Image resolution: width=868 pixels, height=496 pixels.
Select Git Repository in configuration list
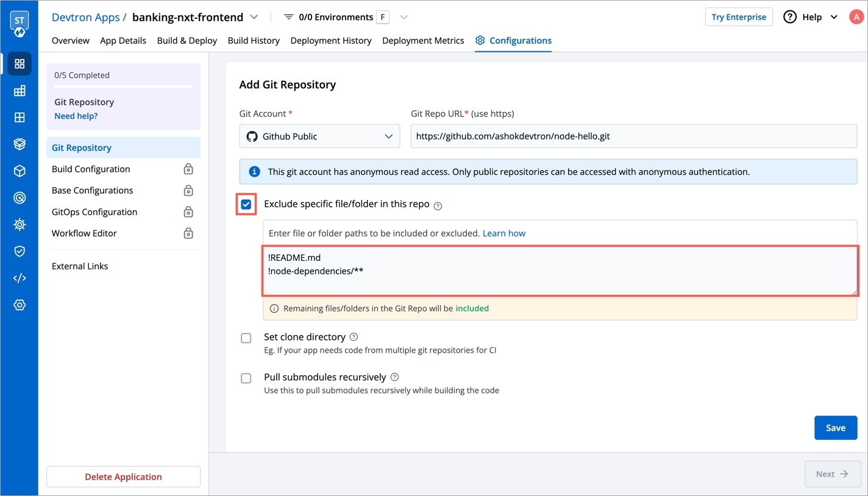coord(123,147)
